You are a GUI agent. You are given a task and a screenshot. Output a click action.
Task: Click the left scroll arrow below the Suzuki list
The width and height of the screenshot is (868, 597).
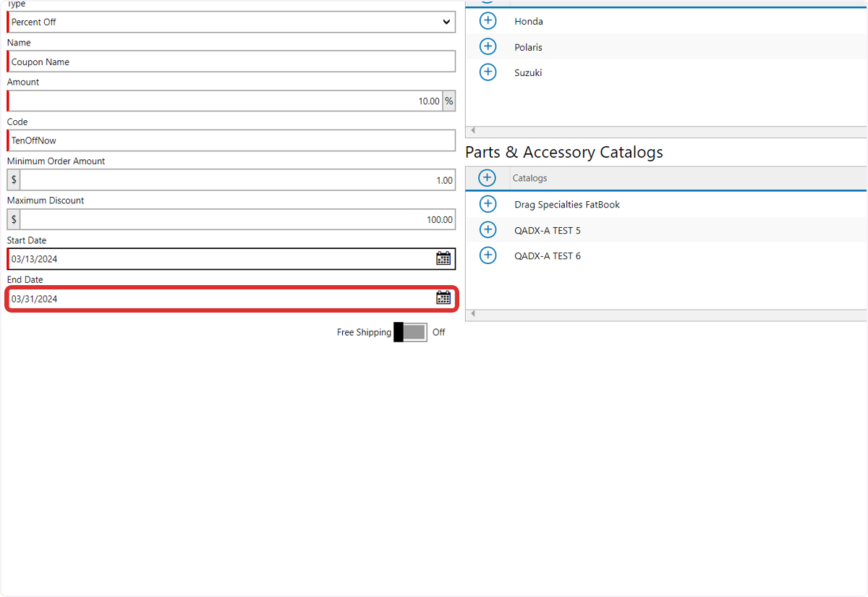tap(473, 130)
